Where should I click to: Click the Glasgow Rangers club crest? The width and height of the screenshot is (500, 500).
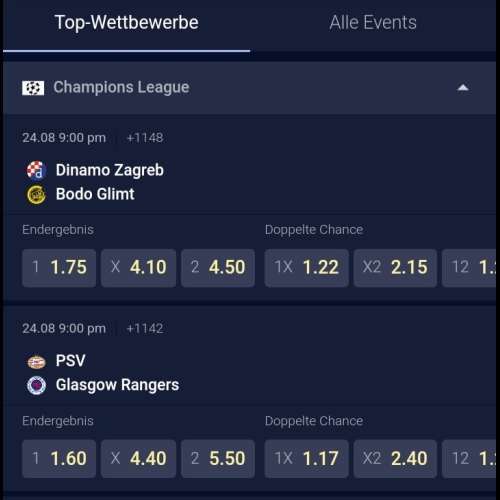pos(36,385)
